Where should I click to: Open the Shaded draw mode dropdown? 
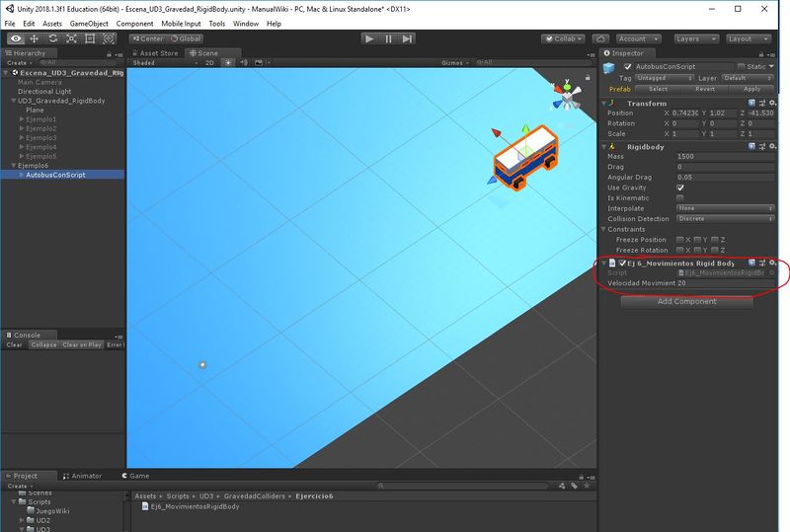165,63
